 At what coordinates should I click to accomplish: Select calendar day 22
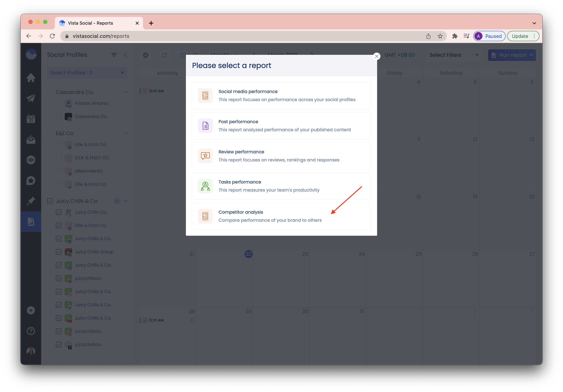tap(248, 254)
